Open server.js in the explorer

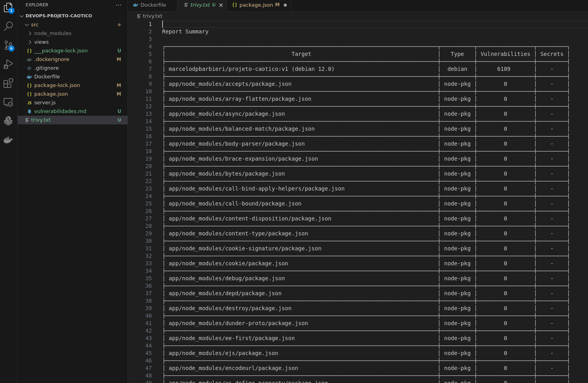point(45,103)
